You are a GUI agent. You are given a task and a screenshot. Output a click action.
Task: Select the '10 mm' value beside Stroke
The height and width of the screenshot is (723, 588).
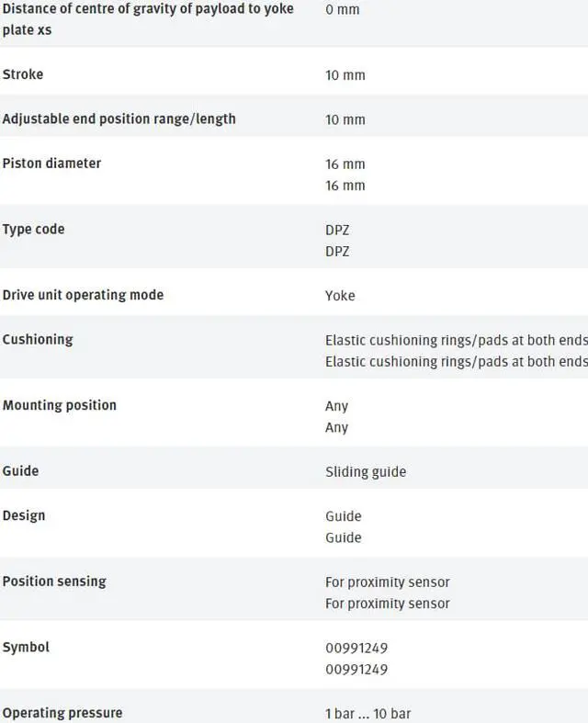(345, 75)
